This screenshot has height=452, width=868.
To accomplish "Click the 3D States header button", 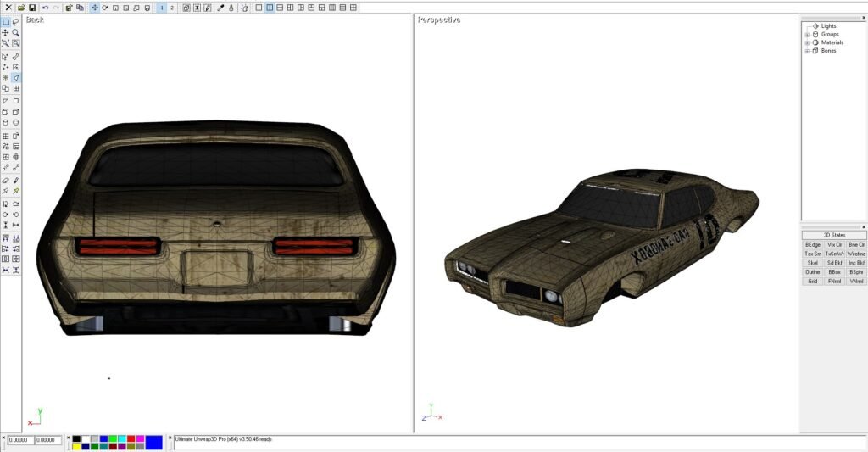I will [x=834, y=235].
